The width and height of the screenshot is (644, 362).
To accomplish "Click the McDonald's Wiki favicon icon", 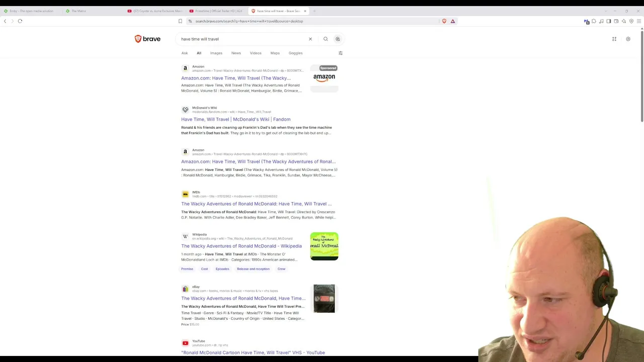I will [185, 109].
